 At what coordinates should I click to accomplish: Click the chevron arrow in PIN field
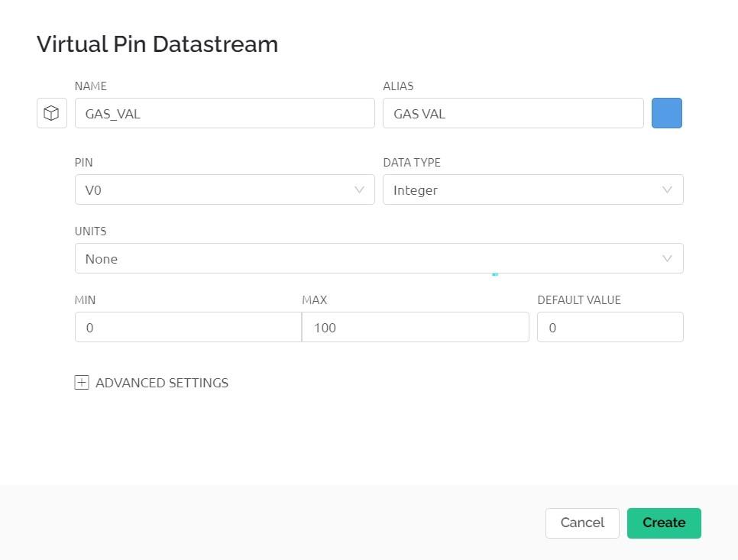[360, 190]
